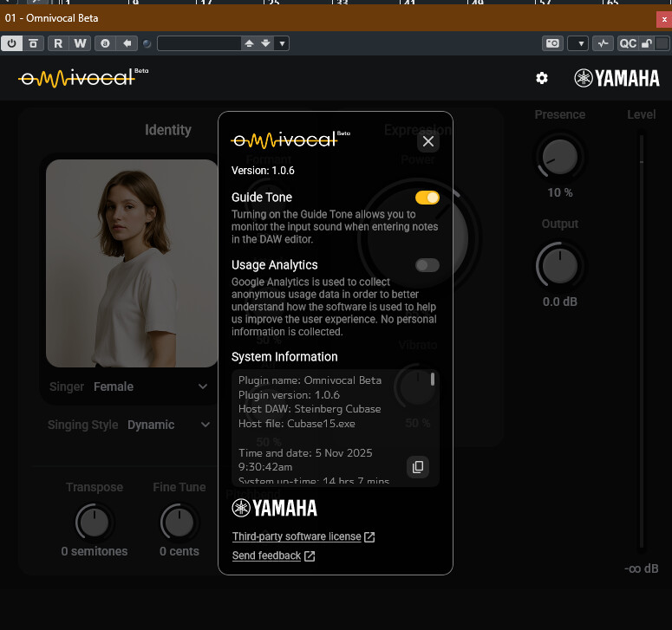Click the Presence knob
The image size is (672, 630).
(559, 156)
